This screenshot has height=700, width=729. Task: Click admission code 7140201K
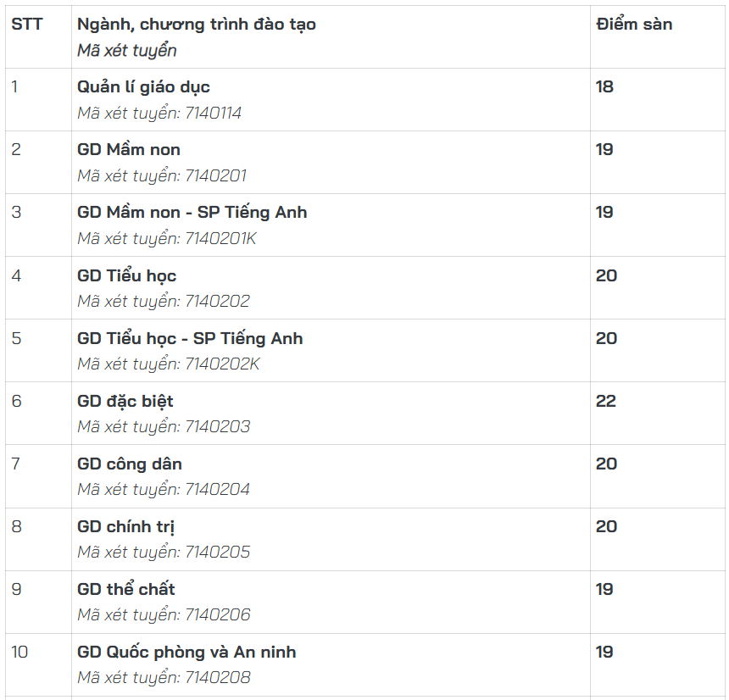(x=220, y=238)
